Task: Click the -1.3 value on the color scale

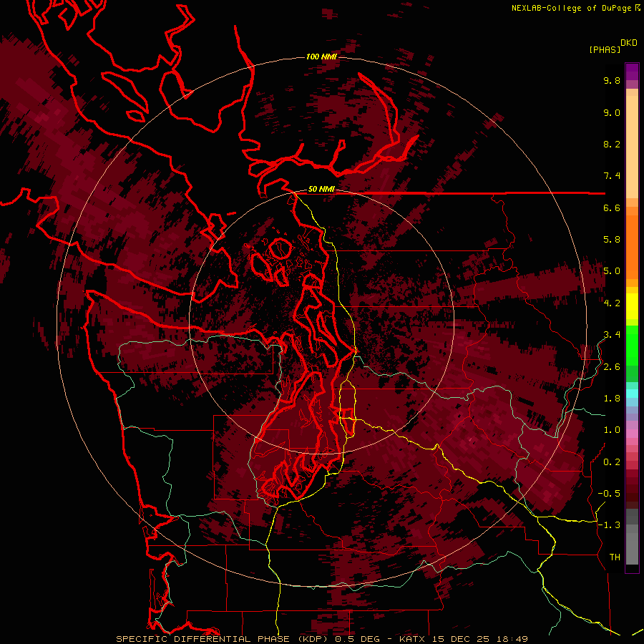Action: tap(609, 525)
